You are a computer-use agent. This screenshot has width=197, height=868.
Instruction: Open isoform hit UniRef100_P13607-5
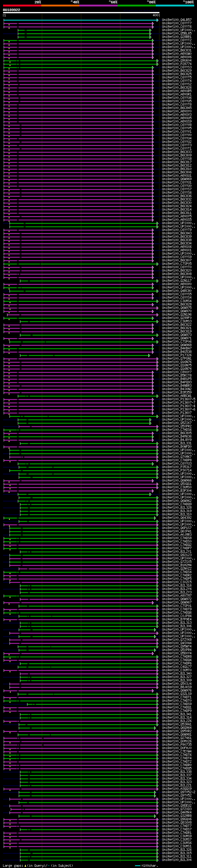point(179,399)
